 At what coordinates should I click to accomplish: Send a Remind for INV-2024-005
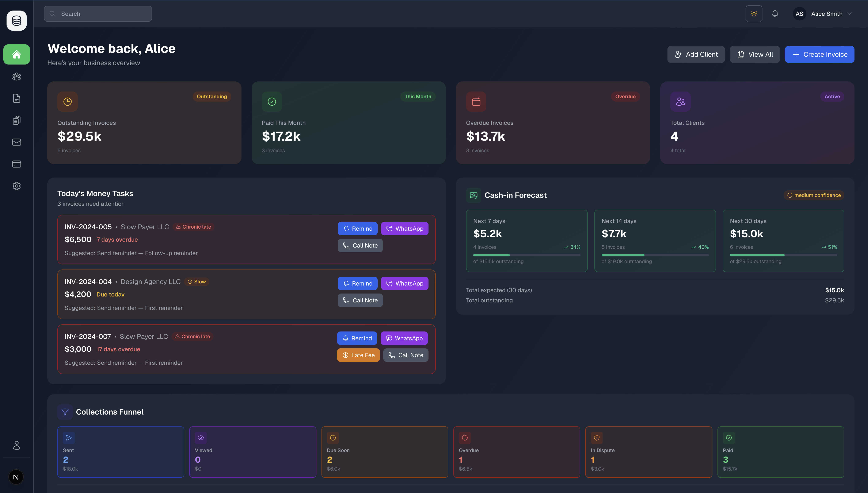(x=358, y=229)
